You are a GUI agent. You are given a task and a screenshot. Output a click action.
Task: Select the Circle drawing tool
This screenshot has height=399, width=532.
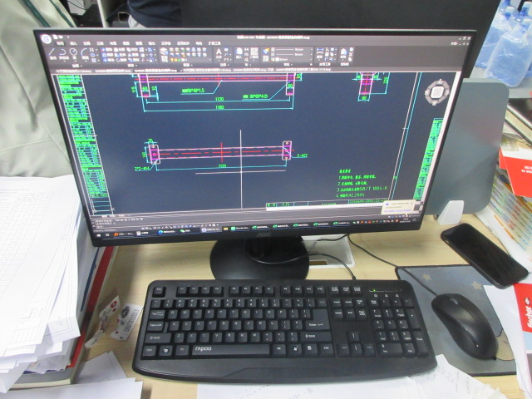[74, 52]
